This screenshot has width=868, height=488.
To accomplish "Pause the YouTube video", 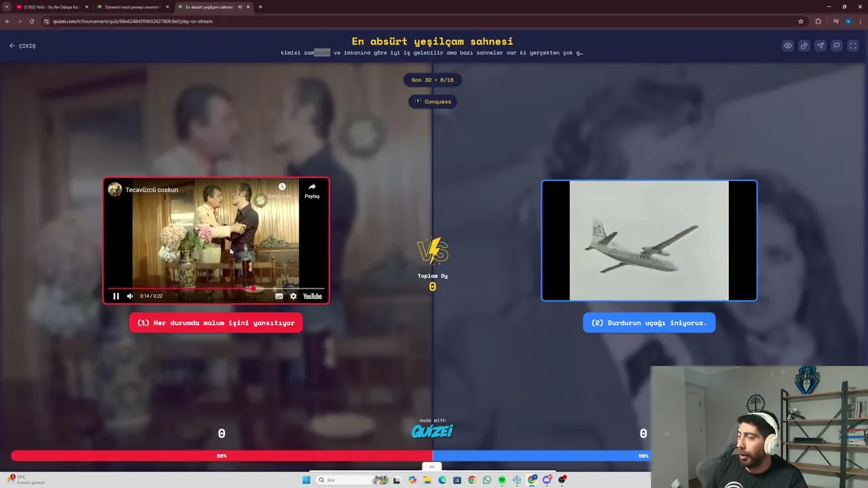I will [116, 296].
